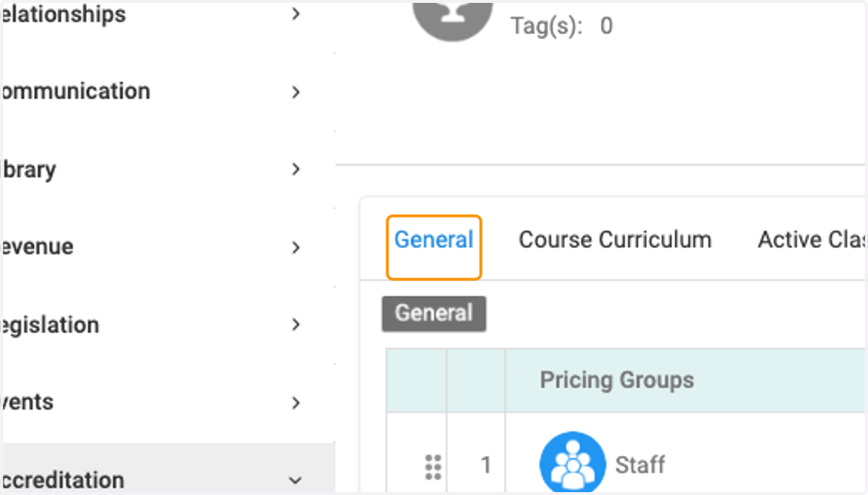The image size is (868, 495).
Task: Open the Revenue sidebar item
Action: (168, 247)
